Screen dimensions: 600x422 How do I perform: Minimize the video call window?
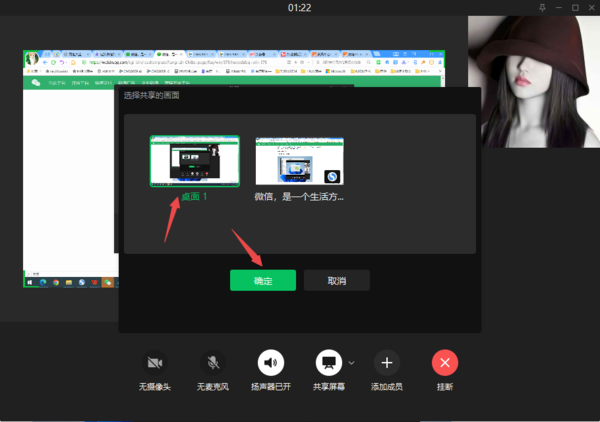click(x=560, y=8)
